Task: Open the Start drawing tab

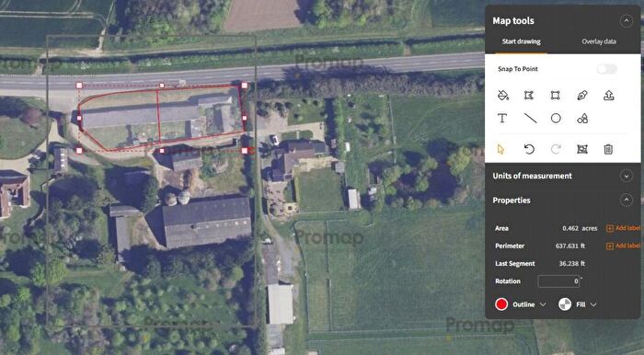Action: [x=521, y=41]
